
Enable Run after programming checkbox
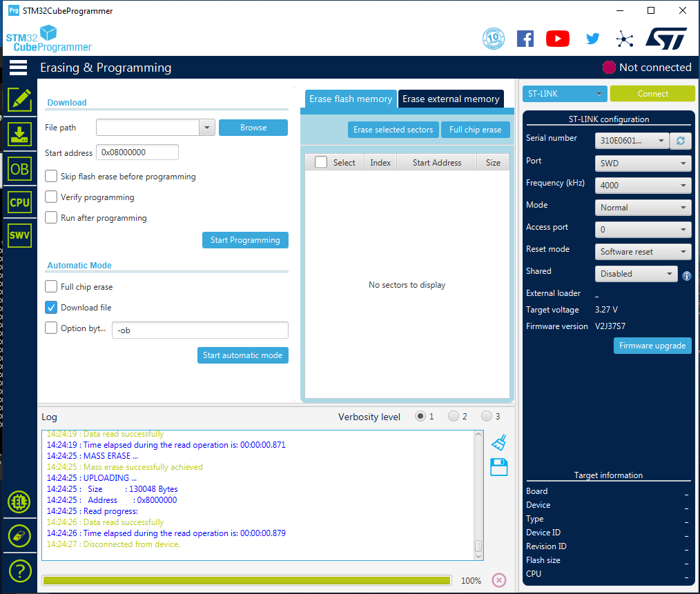(x=51, y=217)
